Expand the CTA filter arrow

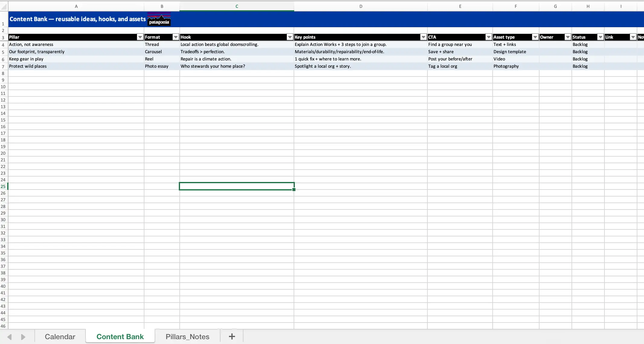488,37
